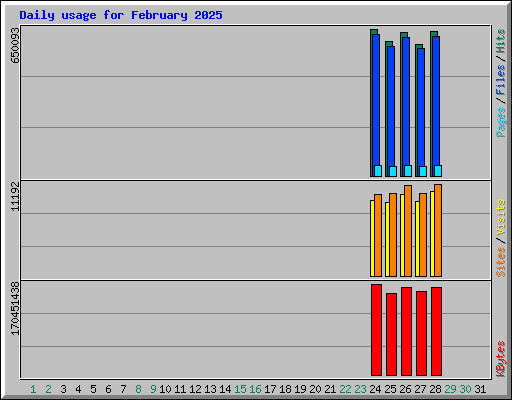The width and height of the screenshot is (512, 400).
Task: Click the 170451438 y-axis value
Action: coord(15,308)
